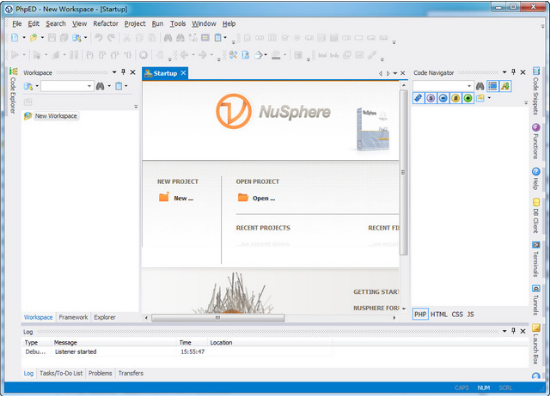The height and width of the screenshot is (396, 550).
Task: Toggle the purple S filter in Code Navigator
Action: [x=431, y=98]
